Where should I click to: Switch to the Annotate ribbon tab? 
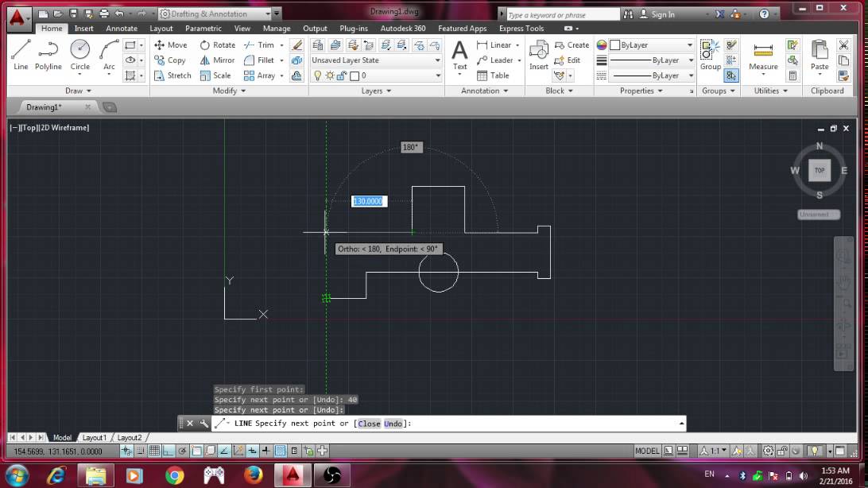(x=122, y=29)
